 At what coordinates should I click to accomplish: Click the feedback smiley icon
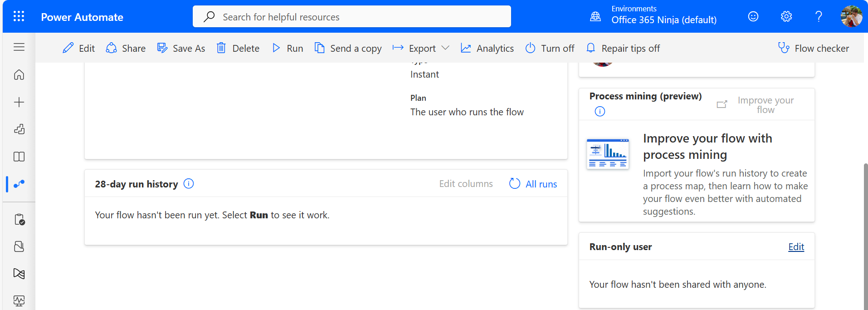[x=753, y=17]
